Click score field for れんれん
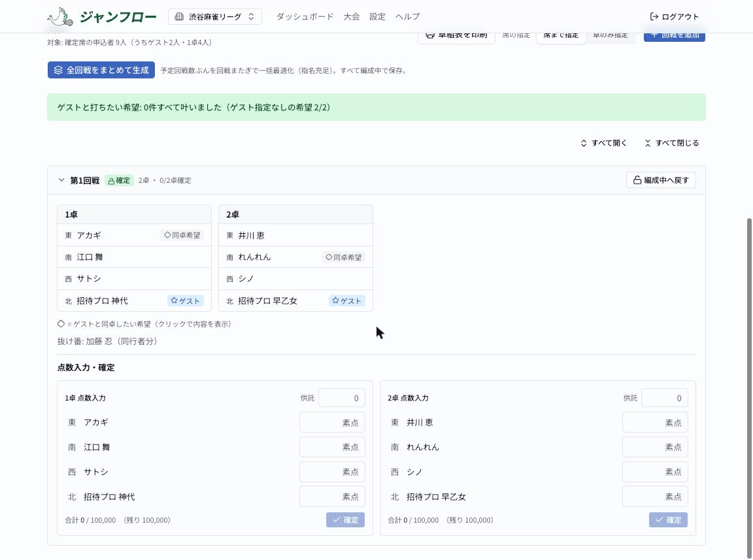The image size is (753, 560). [x=655, y=447]
